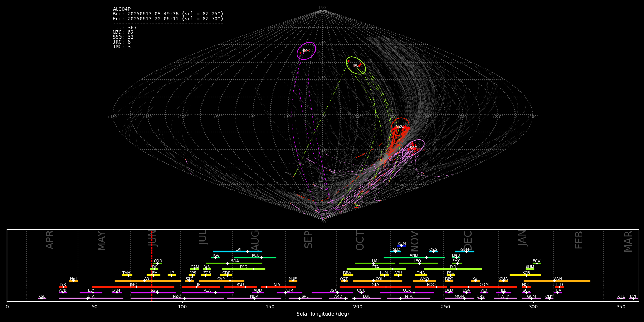
Task: Click the SDA shower label in timeline
Action: 235,261
